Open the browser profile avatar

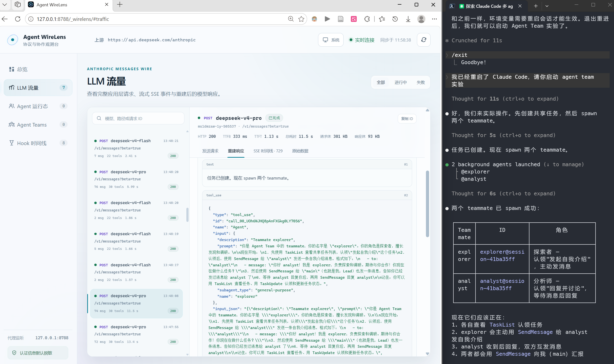[x=421, y=19]
